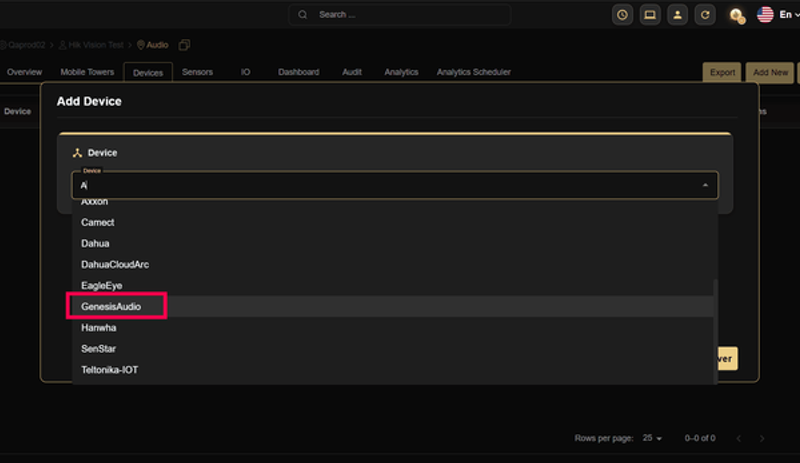Go to next page arrow
This screenshot has width=800, height=463.
click(762, 438)
